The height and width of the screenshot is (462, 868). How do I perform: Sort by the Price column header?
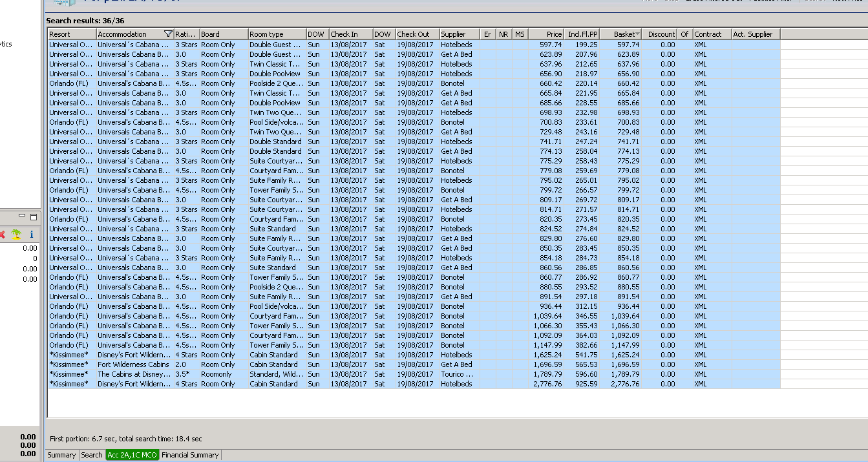point(546,34)
